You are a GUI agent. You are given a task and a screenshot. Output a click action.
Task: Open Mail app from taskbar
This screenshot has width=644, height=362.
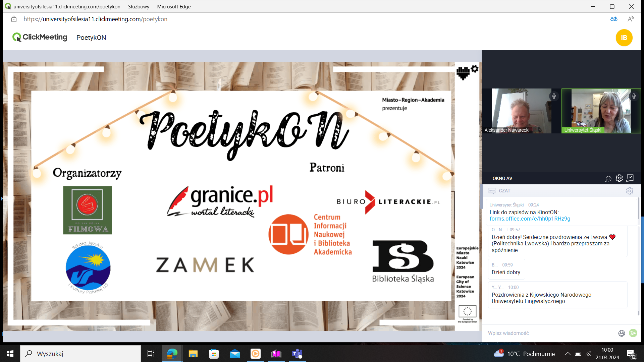coord(235,354)
